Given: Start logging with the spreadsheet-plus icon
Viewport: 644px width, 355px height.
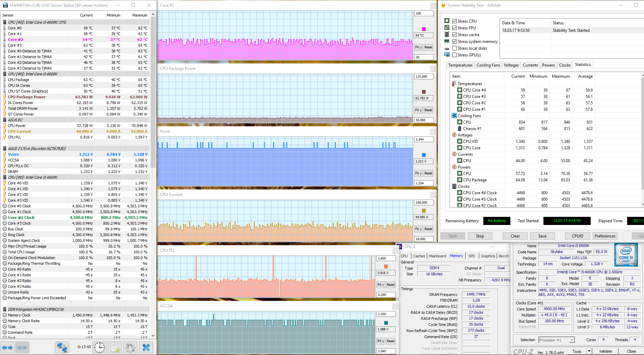Looking at the screenshot, I should (115, 347).
